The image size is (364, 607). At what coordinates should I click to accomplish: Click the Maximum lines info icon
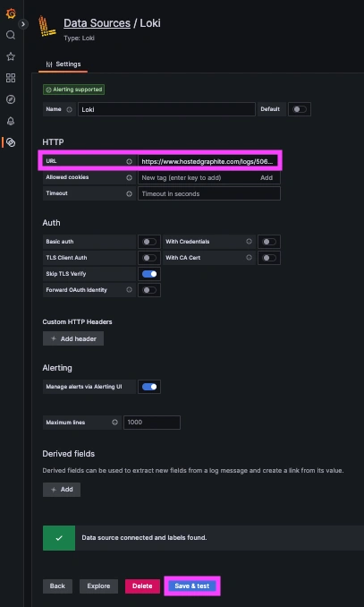pos(114,423)
